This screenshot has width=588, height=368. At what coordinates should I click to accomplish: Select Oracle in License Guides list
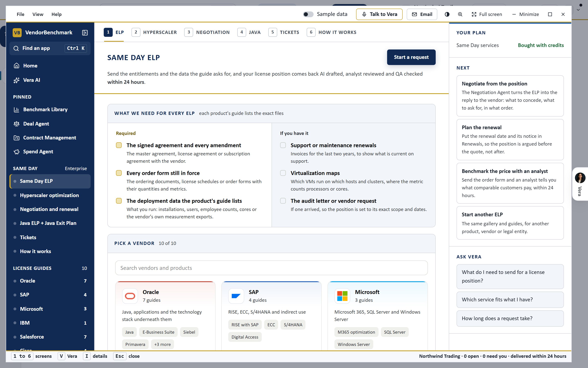point(50,281)
